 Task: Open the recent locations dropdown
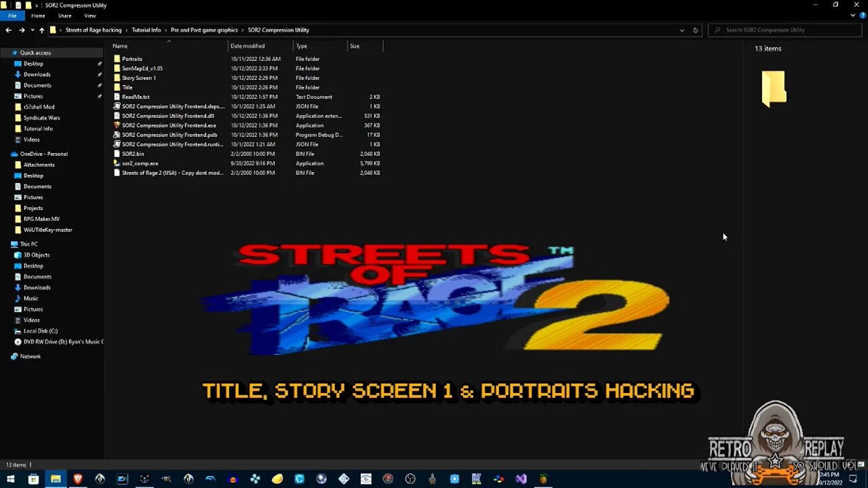[x=32, y=30]
